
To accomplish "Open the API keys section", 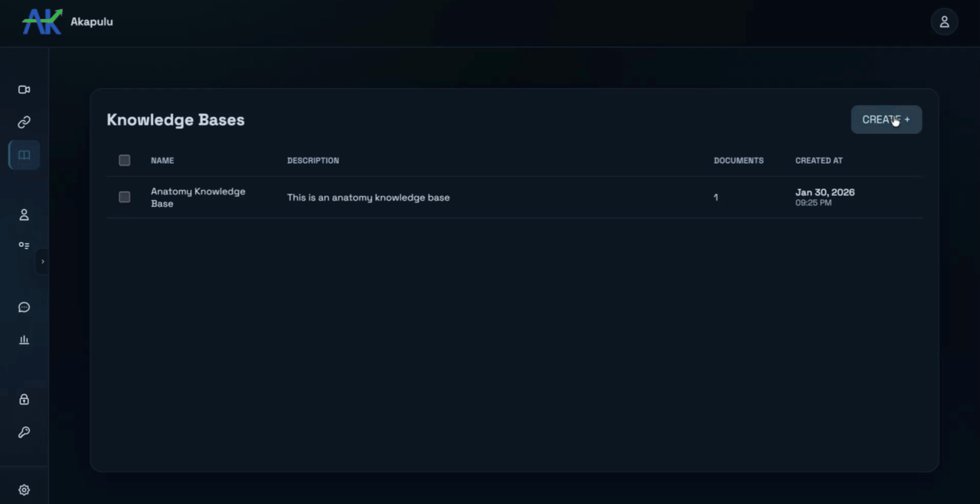I will [x=24, y=432].
